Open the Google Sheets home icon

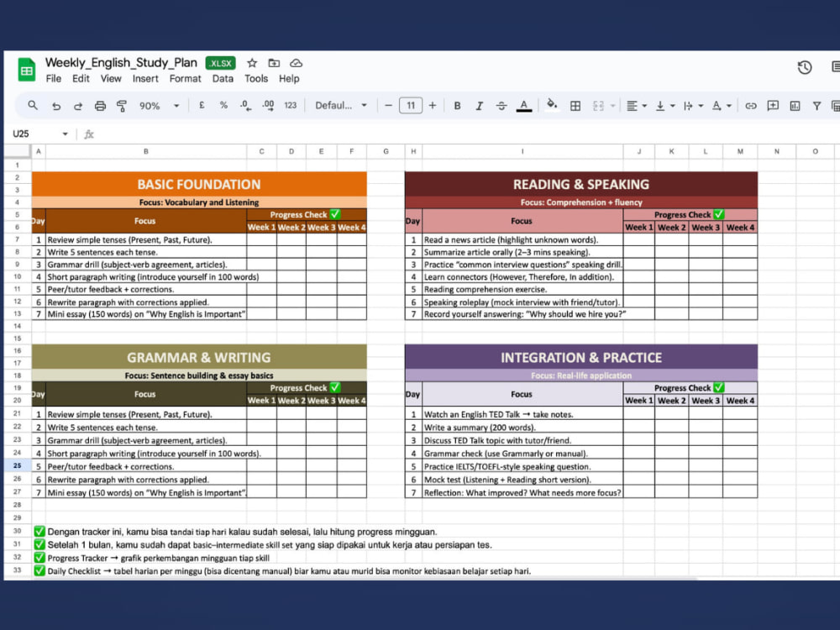[26, 70]
